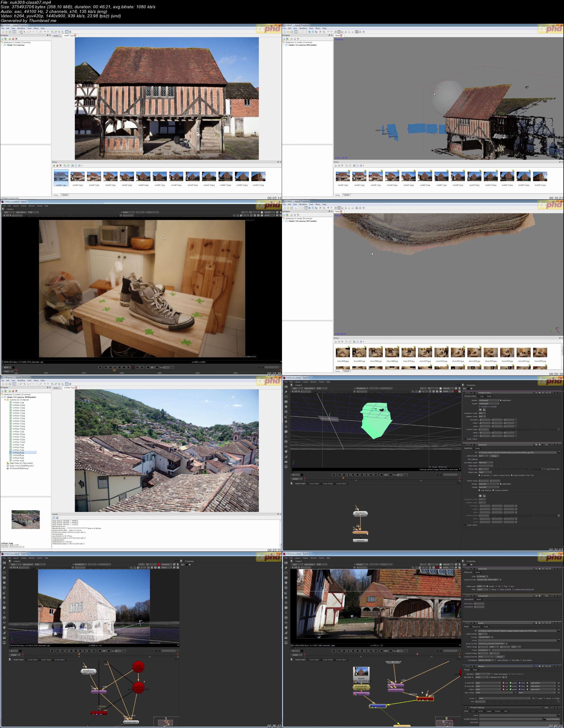This screenshot has height=728, width=564.
Task: Toggle 'use frame rate' checkbox in ReadGeo1
Action: coord(545,469)
